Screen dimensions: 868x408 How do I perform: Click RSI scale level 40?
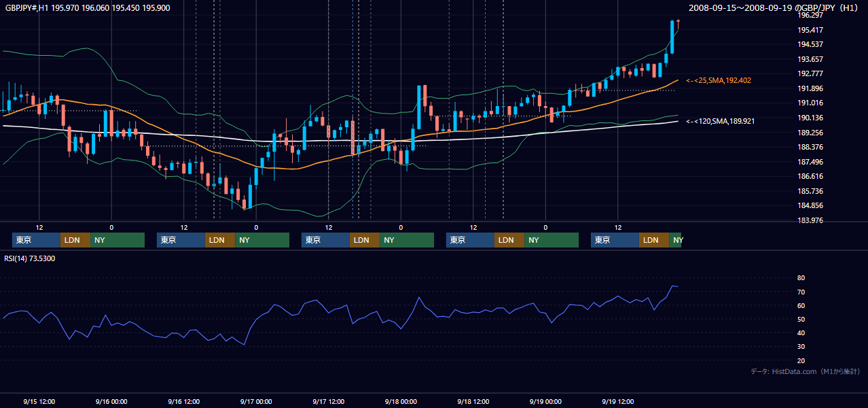tap(801, 333)
